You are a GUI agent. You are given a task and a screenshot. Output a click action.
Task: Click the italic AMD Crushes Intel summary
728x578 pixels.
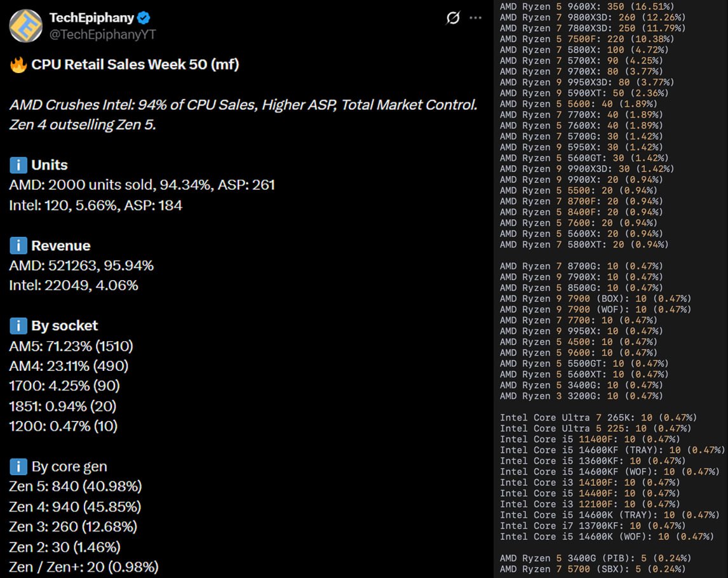243,115
